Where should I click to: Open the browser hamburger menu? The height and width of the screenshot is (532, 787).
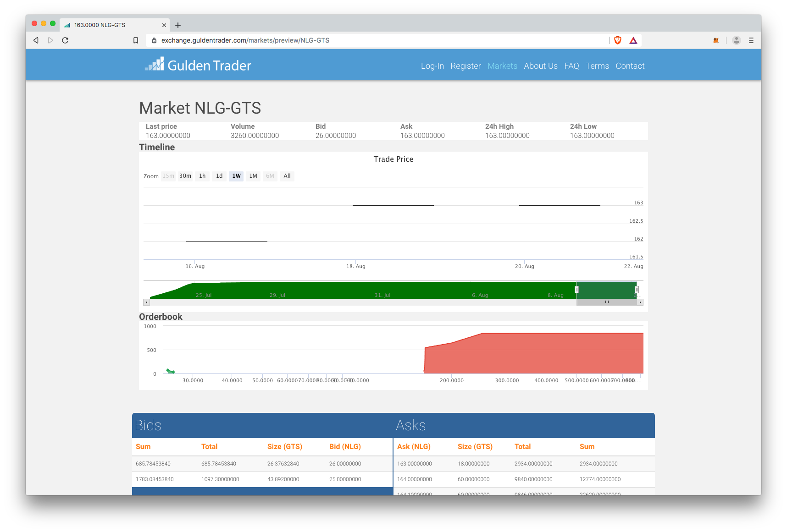pos(751,40)
